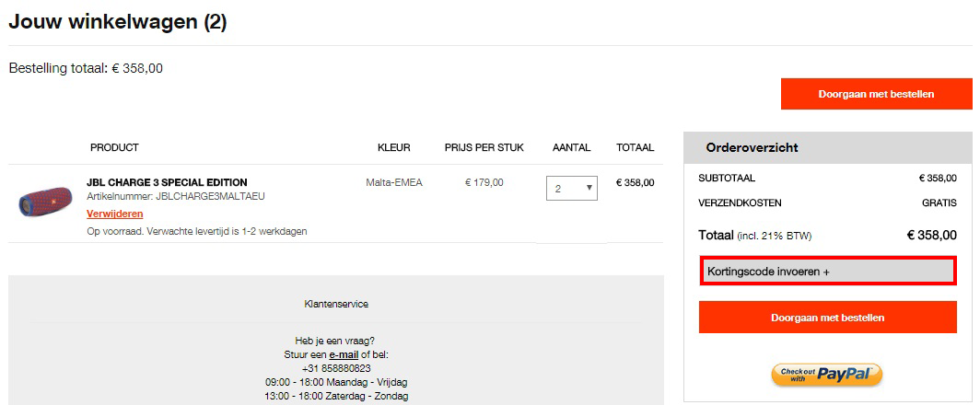This screenshot has width=980, height=405.
Task: Pay using the Checkout with PayPal button
Action: coord(826,374)
